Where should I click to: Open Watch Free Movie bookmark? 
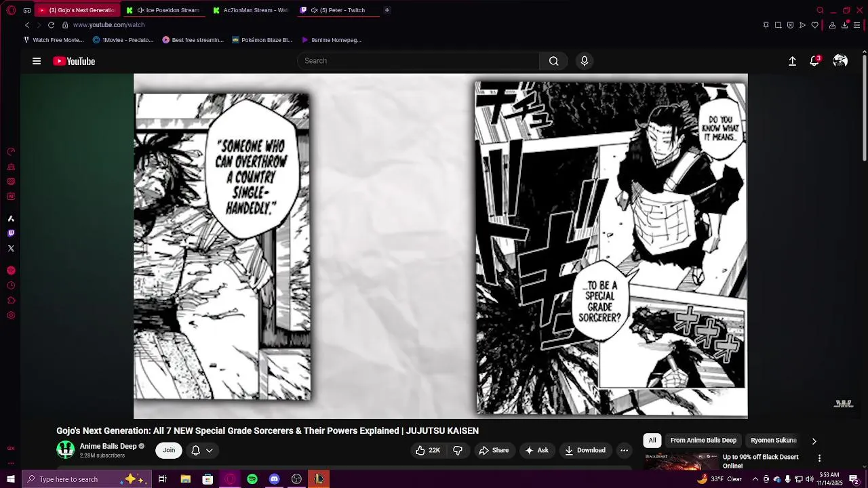click(x=54, y=40)
